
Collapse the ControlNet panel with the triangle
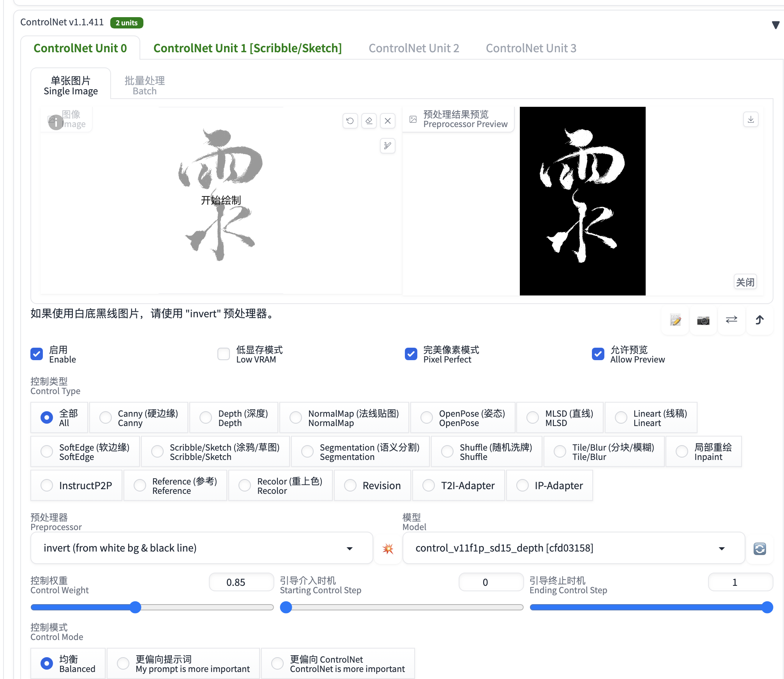click(x=775, y=25)
